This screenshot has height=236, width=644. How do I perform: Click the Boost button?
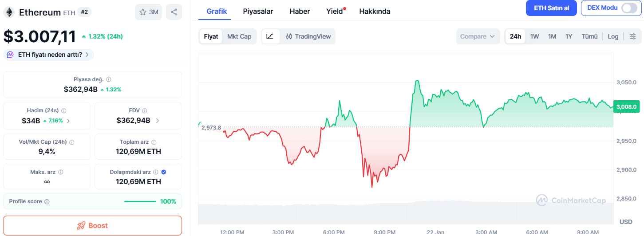(92, 225)
